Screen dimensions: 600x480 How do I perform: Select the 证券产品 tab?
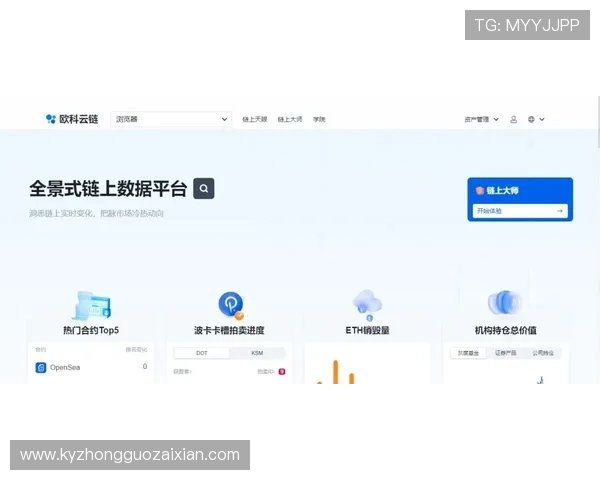(x=505, y=353)
